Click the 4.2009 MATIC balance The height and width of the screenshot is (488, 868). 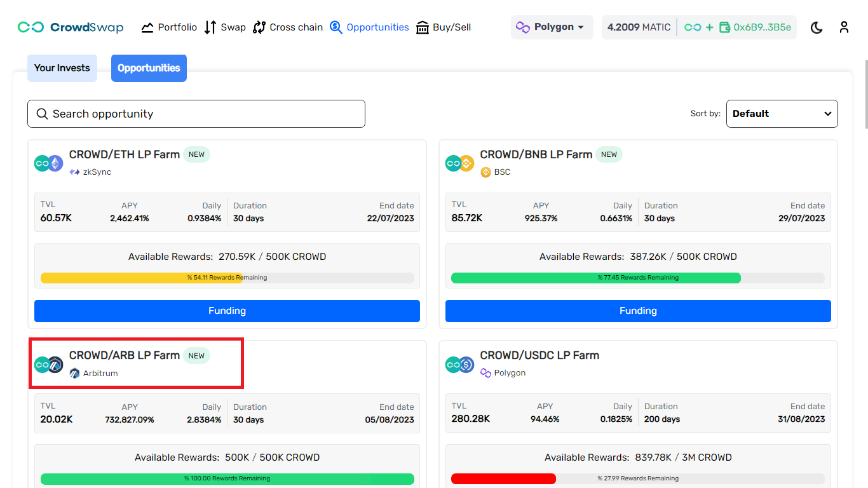[639, 27]
